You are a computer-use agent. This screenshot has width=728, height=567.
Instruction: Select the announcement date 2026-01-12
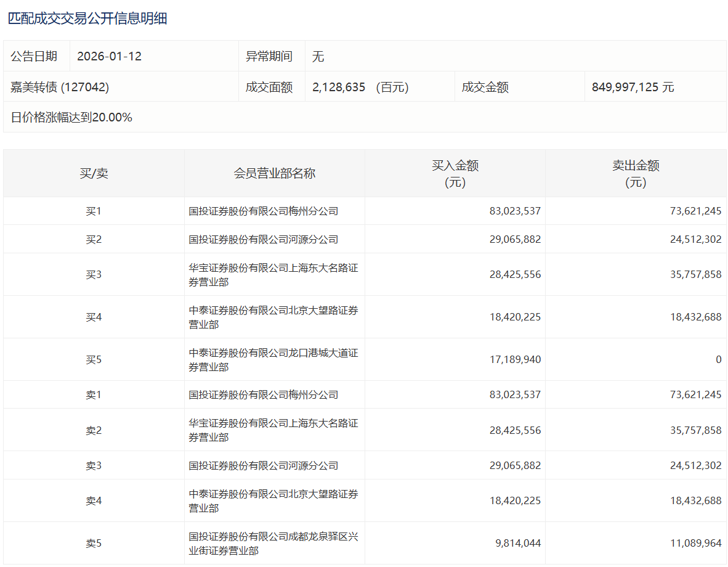109,56
